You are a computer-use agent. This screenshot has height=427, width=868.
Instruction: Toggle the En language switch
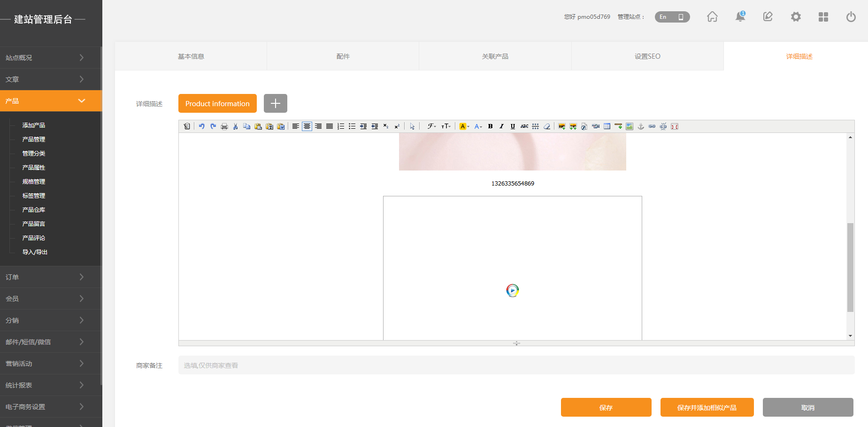point(672,17)
